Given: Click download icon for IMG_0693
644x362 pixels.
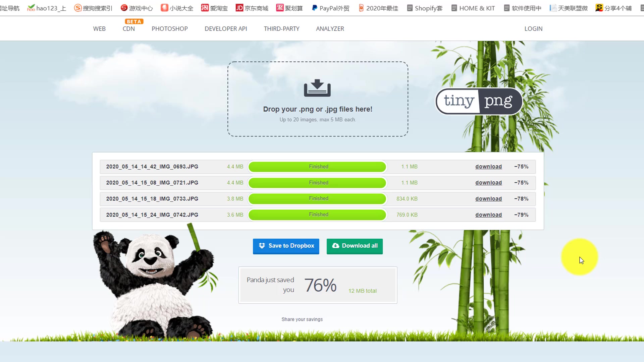Looking at the screenshot, I should (x=488, y=166).
